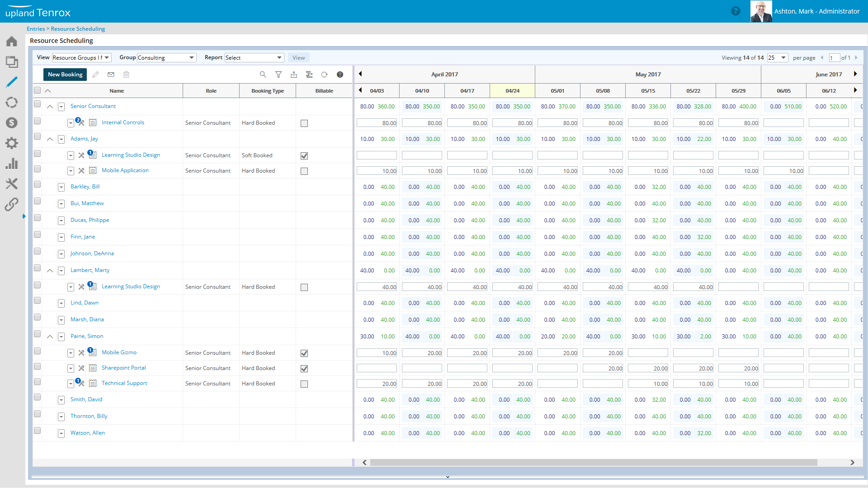The height and width of the screenshot is (488, 868).
Task: Click the Name column header
Action: 117,91
